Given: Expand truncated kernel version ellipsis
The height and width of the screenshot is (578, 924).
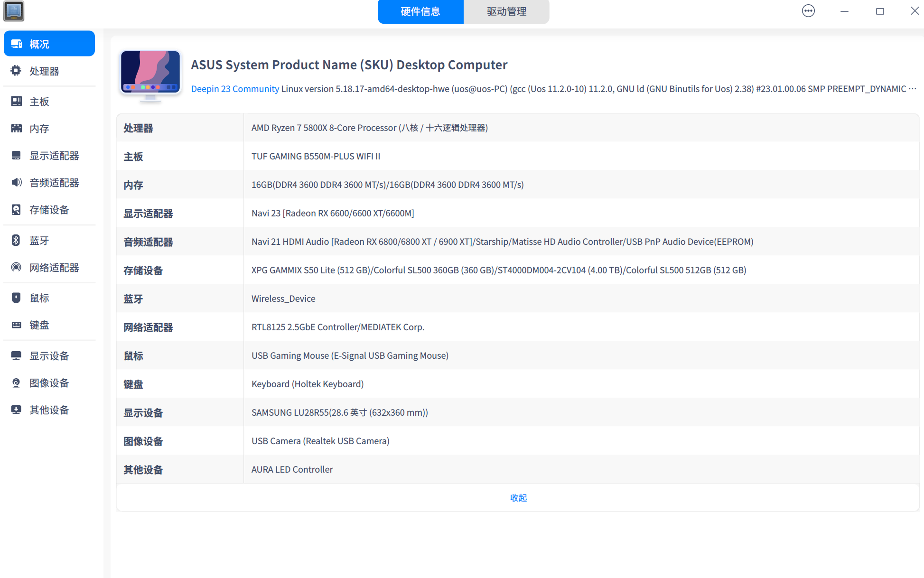Looking at the screenshot, I should (912, 89).
